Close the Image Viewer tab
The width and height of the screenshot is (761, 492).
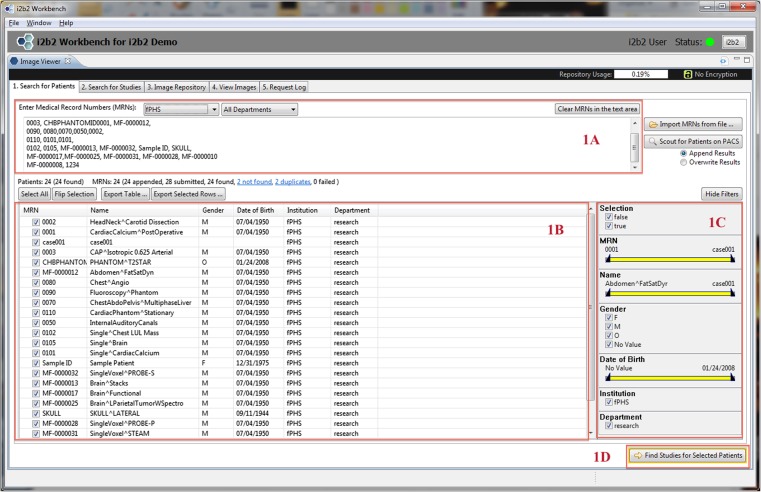69,62
